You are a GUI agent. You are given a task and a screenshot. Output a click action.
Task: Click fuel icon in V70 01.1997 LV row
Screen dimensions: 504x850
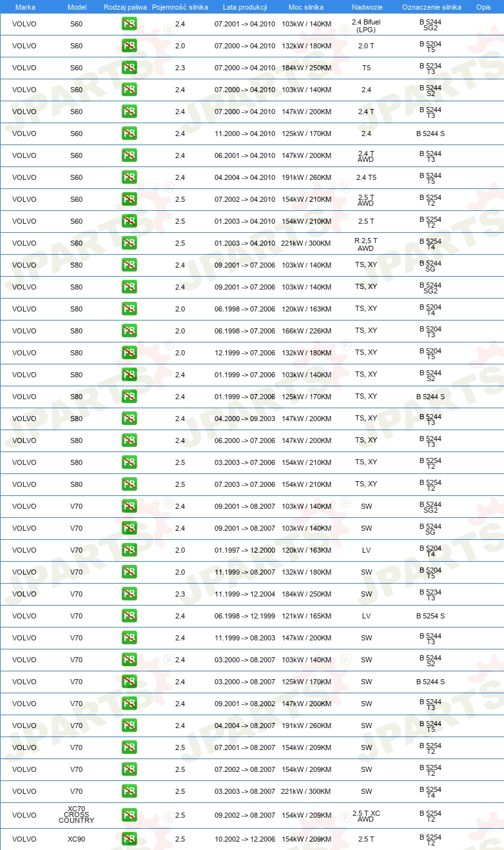pyautogui.click(x=129, y=551)
